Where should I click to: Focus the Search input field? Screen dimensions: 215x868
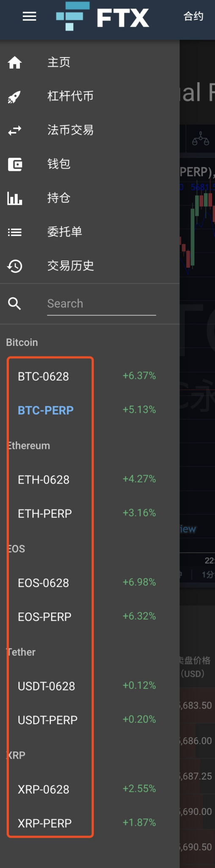point(102,304)
